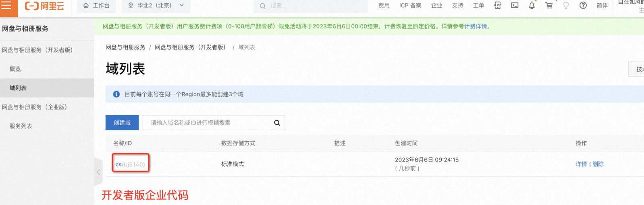The height and width of the screenshot is (205, 644).
Task: Click the 创建时间 column header
Action: 406,143
